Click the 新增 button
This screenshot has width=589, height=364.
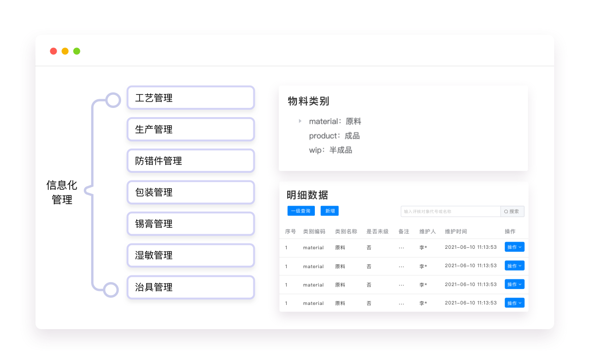[329, 211]
